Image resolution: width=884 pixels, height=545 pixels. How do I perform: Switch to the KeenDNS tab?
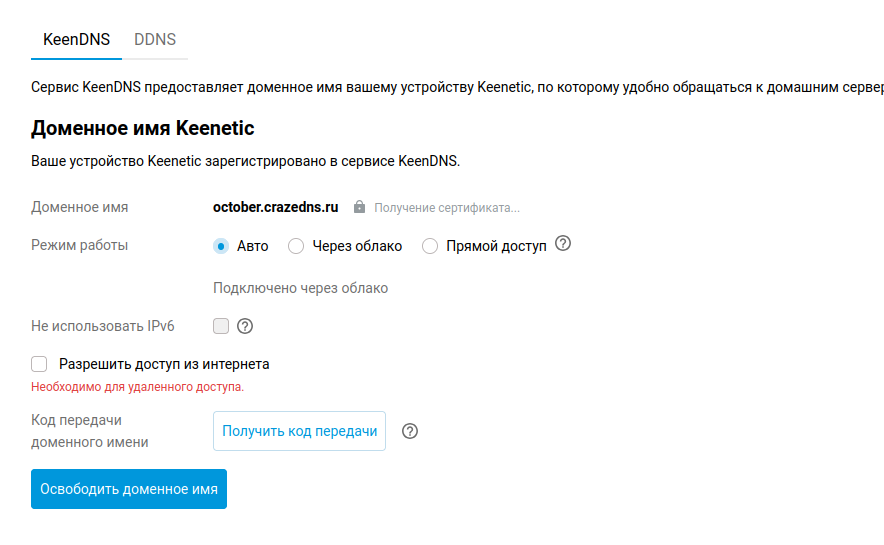76,40
